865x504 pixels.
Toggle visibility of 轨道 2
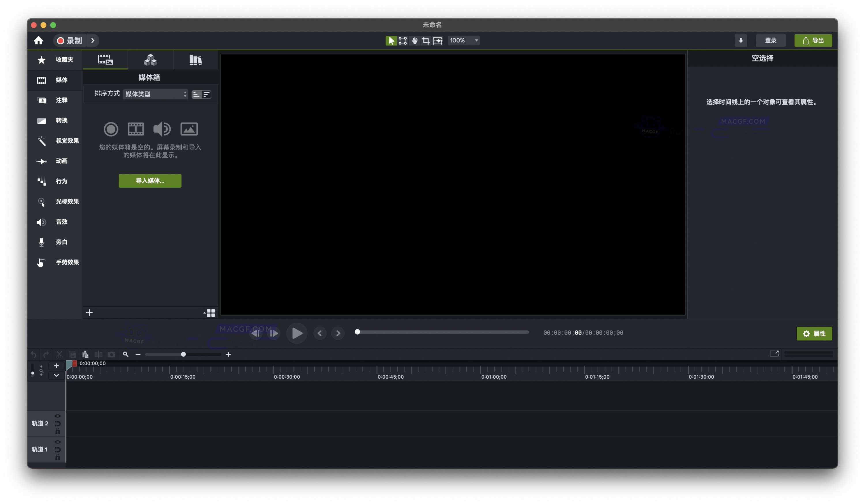point(58,416)
